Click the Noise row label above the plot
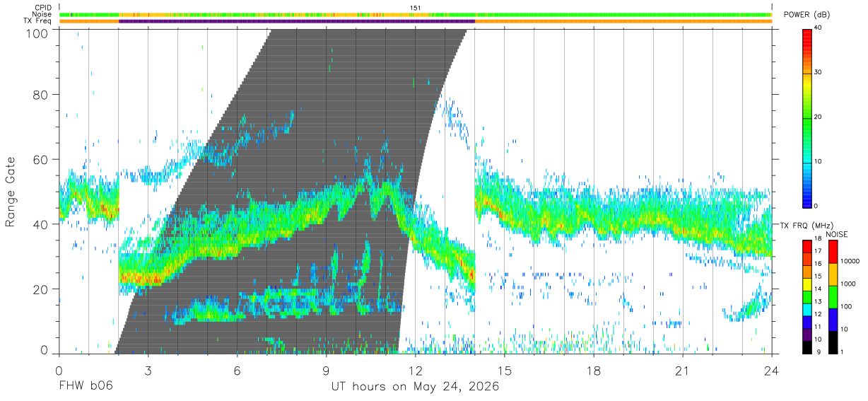The width and height of the screenshot is (868, 401). [x=43, y=14]
